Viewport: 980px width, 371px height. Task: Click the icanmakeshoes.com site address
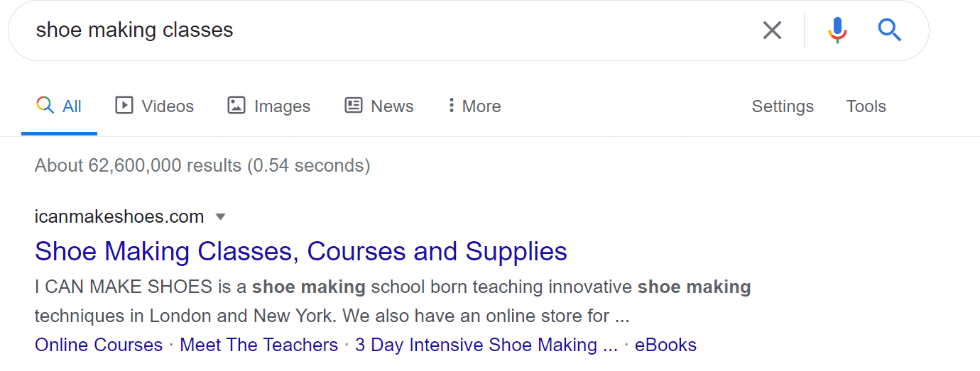click(x=119, y=216)
